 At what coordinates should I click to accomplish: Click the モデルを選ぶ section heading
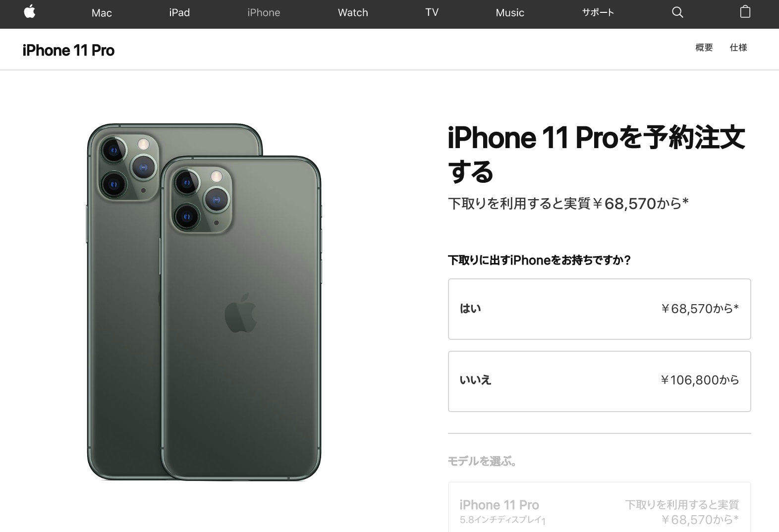pos(483,462)
